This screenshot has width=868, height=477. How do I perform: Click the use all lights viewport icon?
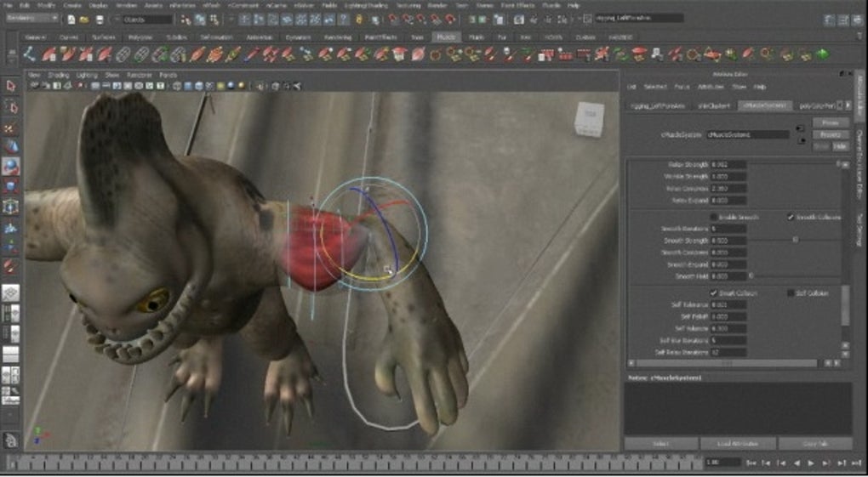point(221,87)
